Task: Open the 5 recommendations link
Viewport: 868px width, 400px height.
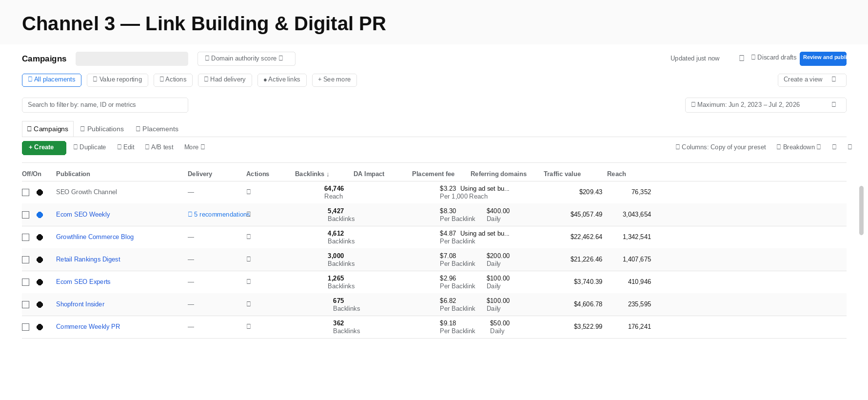Action: (x=219, y=215)
